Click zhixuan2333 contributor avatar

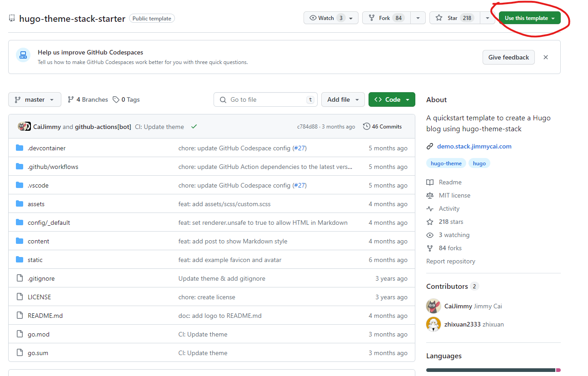(434, 324)
